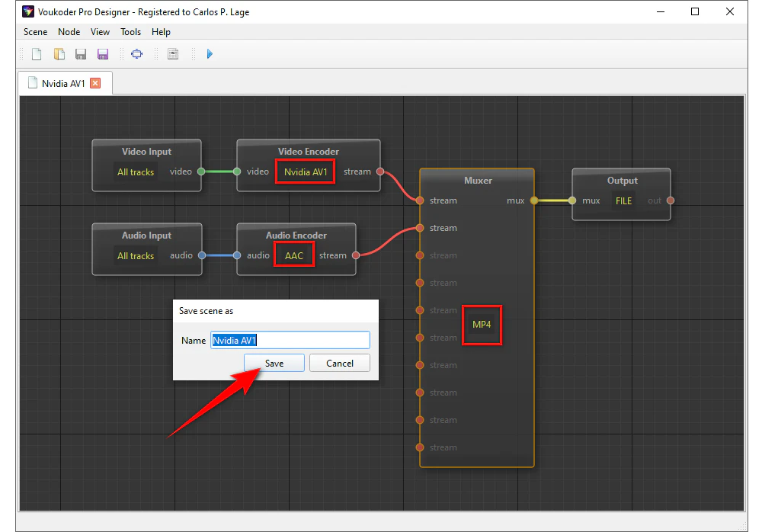The height and width of the screenshot is (532, 762).
Task: Click the properties sheet toolbar icon
Action: pos(173,54)
